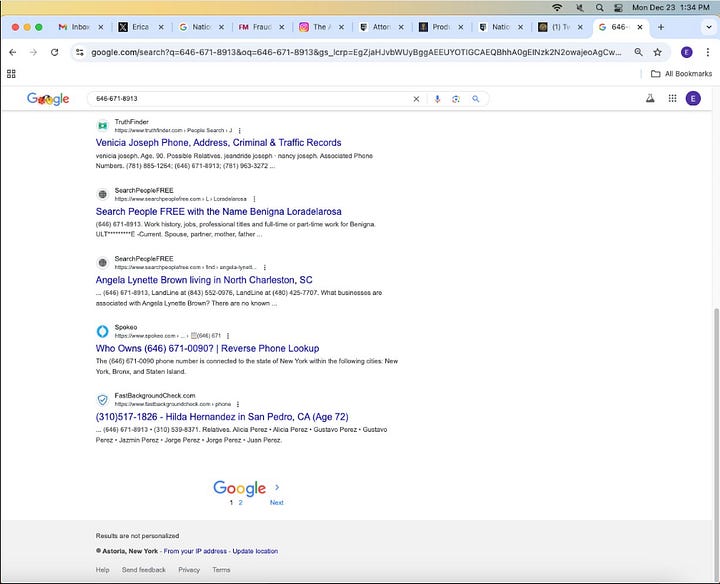This screenshot has height=584, width=720.
Task: Click the Google doodle logo
Action: [x=48, y=99]
